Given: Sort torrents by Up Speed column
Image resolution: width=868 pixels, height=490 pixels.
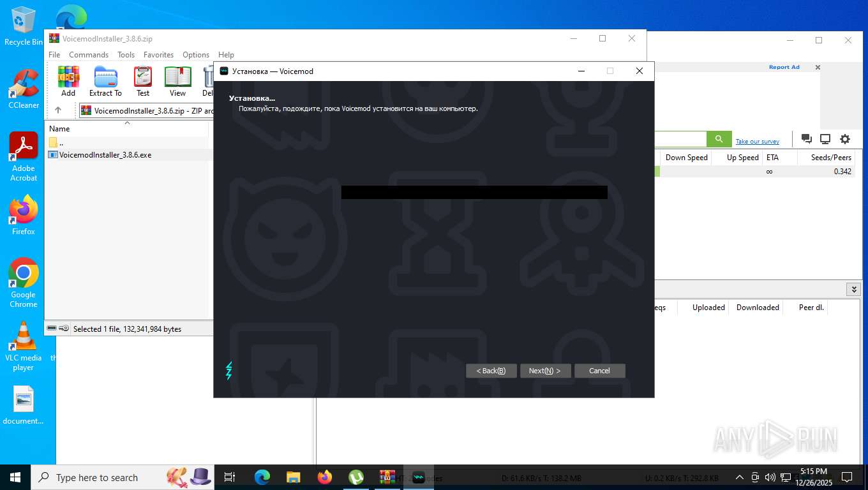Looking at the screenshot, I should click(x=737, y=158).
